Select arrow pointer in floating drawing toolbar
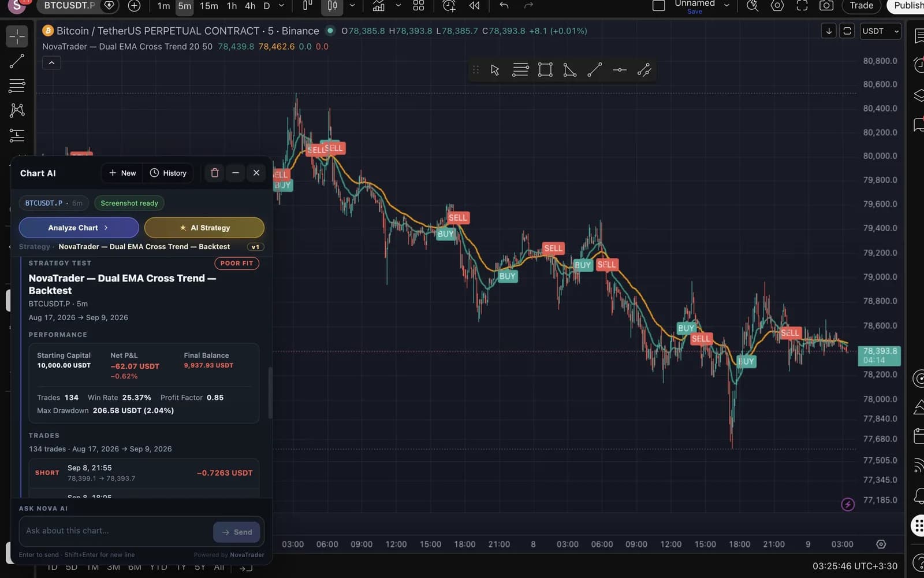Screen dimensions: 924x578 [495, 70]
